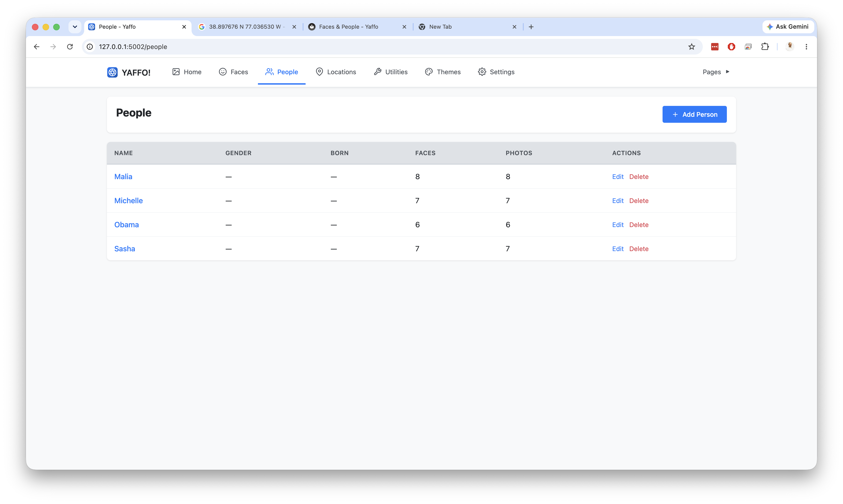Image resolution: width=843 pixels, height=504 pixels.
Task: Edit the Obama entry
Action: 617,224
